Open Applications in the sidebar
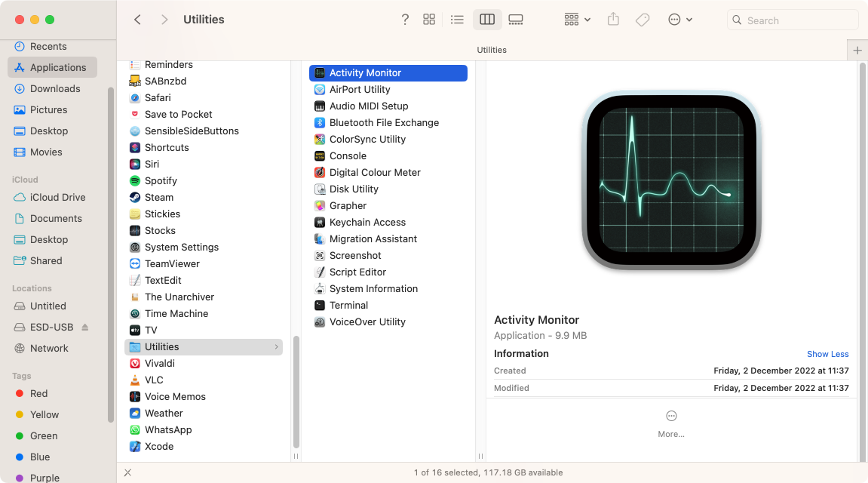This screenshot has width=868, height=483. coord(53,68)
